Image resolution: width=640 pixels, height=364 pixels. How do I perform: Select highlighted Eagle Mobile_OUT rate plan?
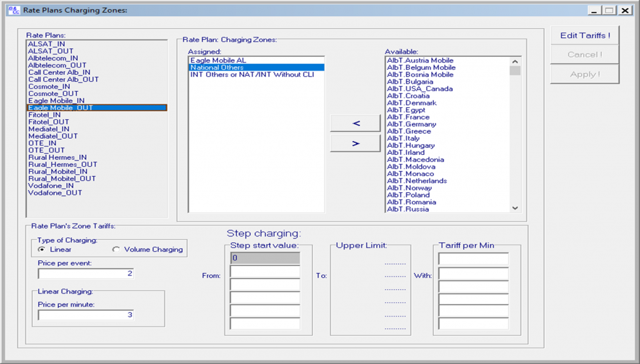(97, 107)
